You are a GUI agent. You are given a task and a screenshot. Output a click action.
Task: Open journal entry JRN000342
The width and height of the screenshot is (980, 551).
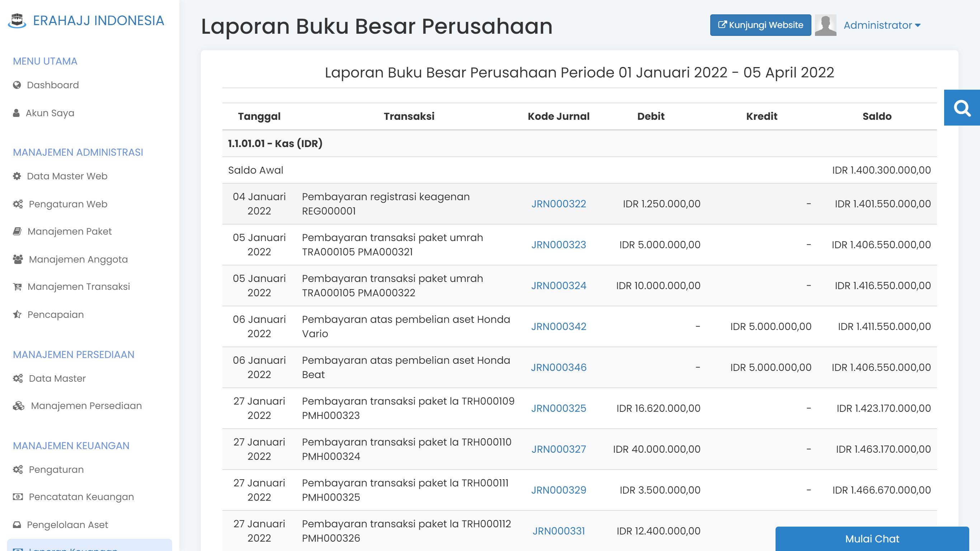[559, 326]
